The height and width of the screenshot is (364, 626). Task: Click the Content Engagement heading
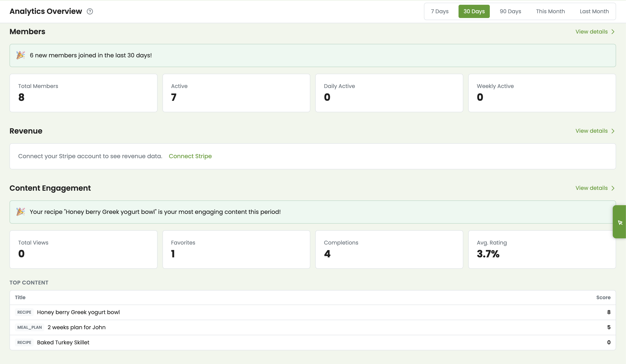coord(50,188)
